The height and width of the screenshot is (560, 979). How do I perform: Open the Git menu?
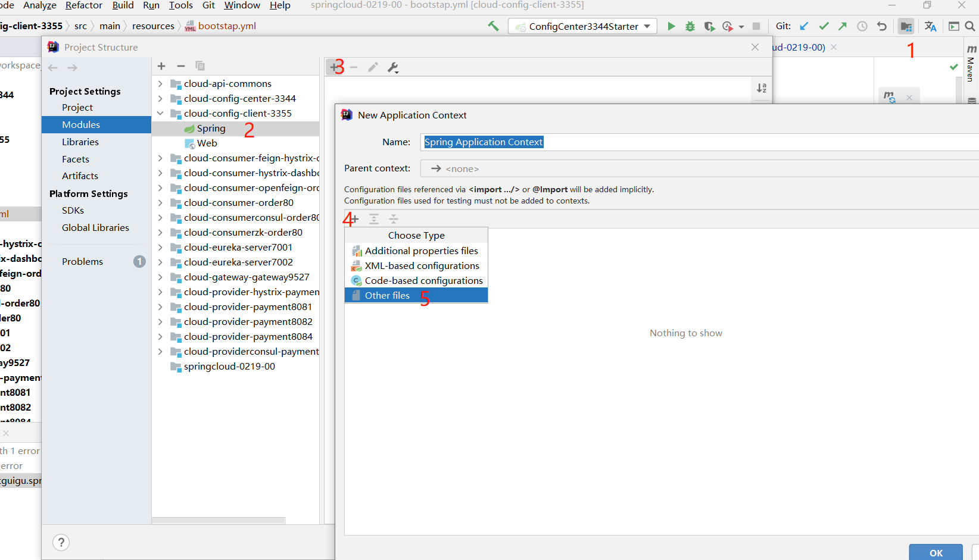pyautogui.click(x=208, y=5)
